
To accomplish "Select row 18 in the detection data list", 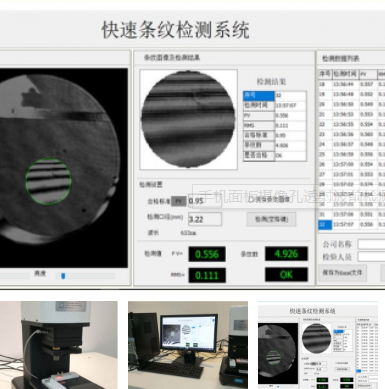I will point(352,84).
